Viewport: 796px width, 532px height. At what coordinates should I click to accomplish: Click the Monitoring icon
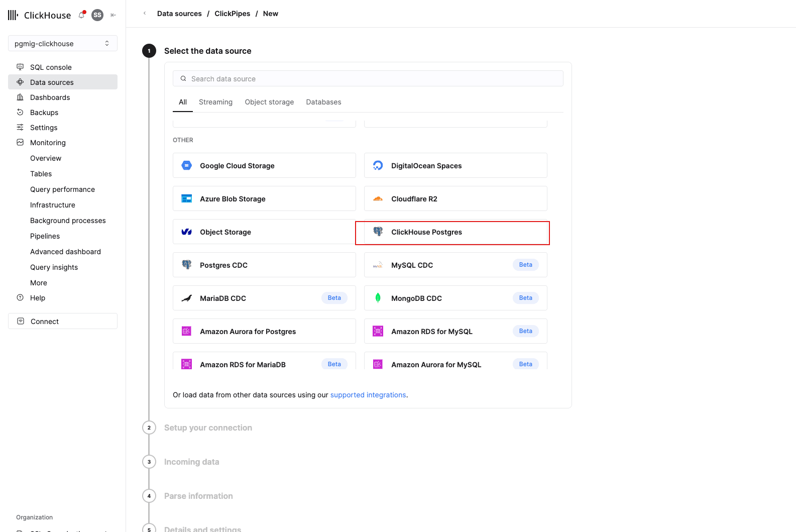[x=20, y=142]
